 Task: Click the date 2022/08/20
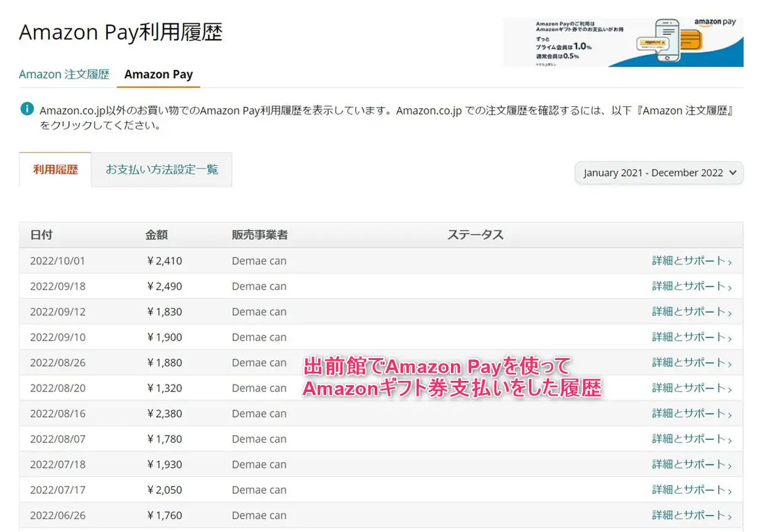tap(58, 388)
